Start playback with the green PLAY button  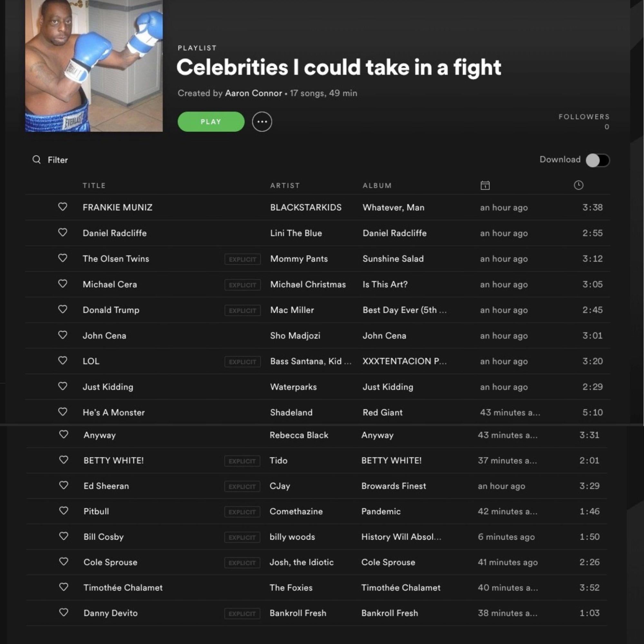(x=211, y=122)
